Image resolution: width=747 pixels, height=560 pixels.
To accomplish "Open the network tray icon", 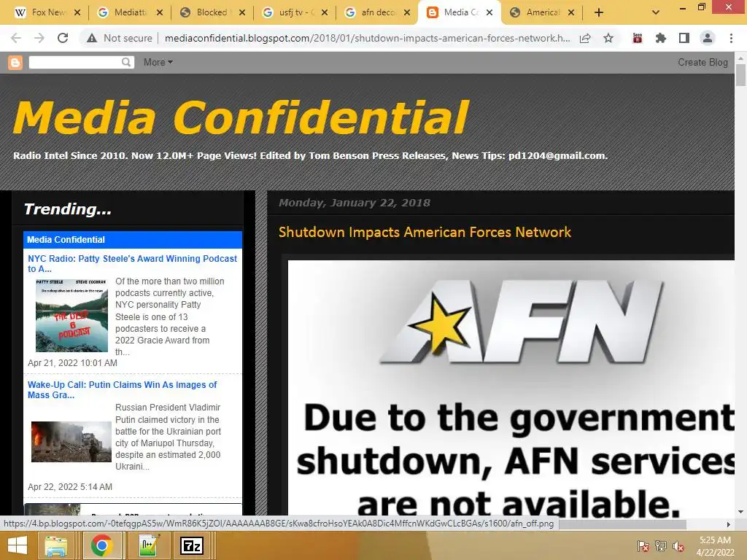I will click(661, 546).
